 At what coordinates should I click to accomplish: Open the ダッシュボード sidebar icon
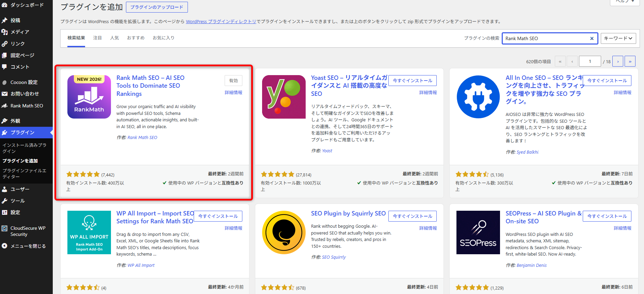click(4, 5)
